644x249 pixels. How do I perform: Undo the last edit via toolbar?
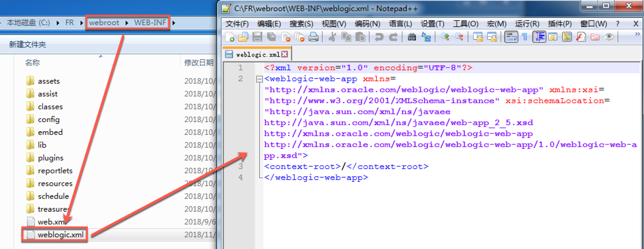(379, 37)
